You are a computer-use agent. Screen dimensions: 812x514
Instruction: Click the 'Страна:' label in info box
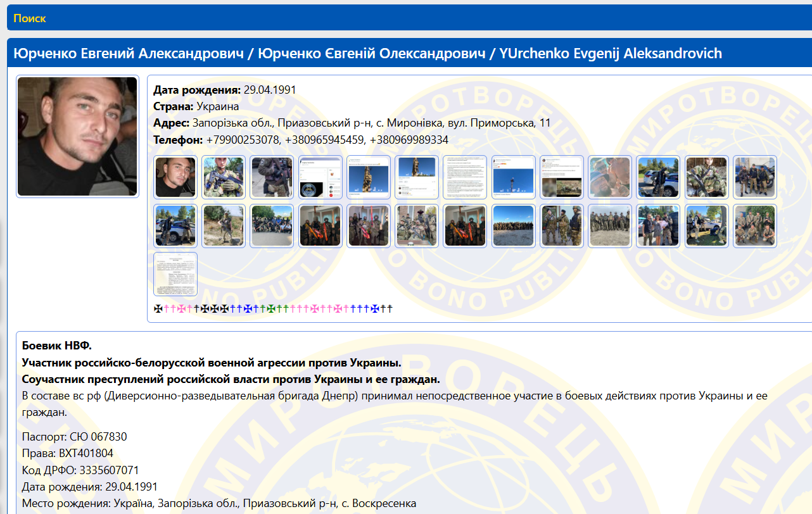[x=174, y=106]
